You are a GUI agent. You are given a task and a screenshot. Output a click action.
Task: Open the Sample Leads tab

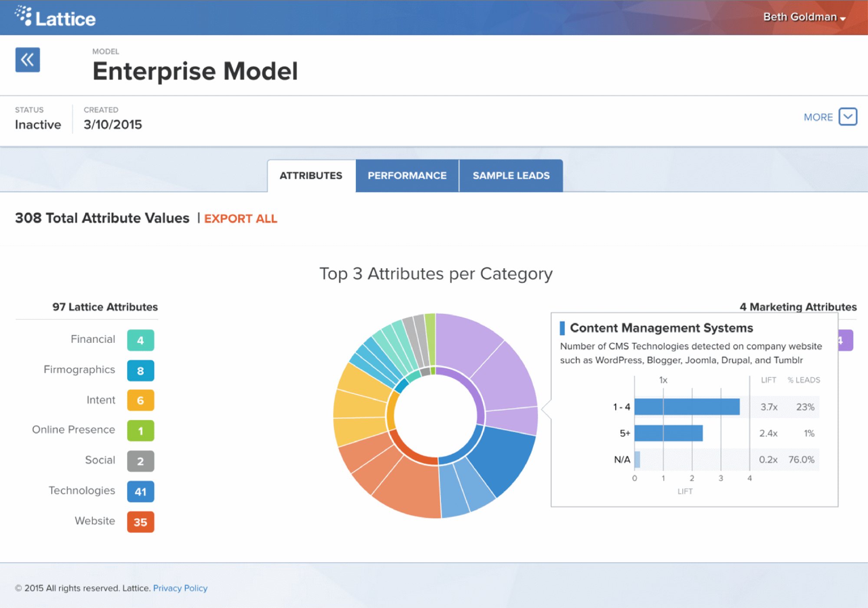click(511, 175)
